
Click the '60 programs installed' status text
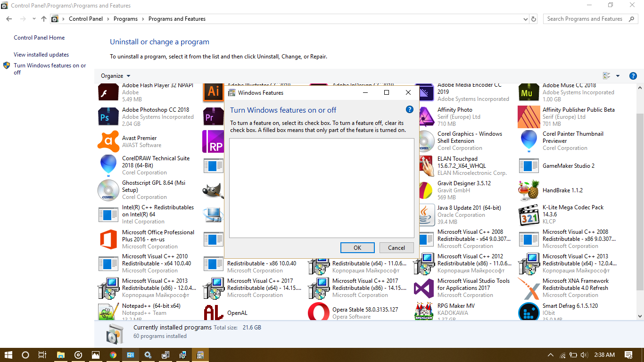click(x=160, y=336)
